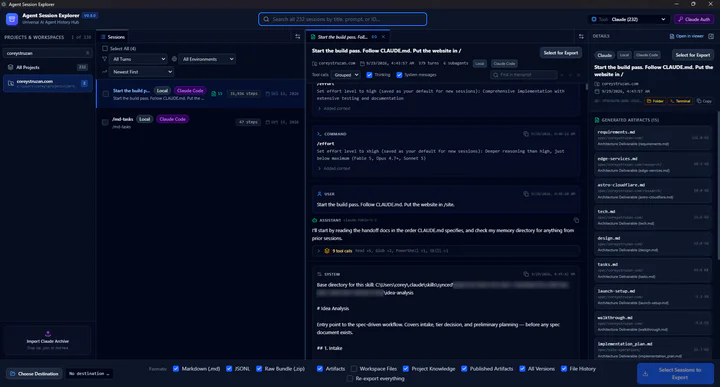Tick the checkbox of the 'Start the build p...' session
Viewport: 720px width, 387px height.
106,94
